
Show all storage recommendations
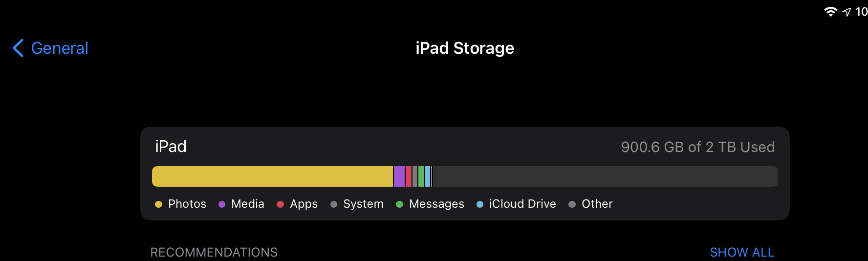pyautogui.click(x=742, y=252)
